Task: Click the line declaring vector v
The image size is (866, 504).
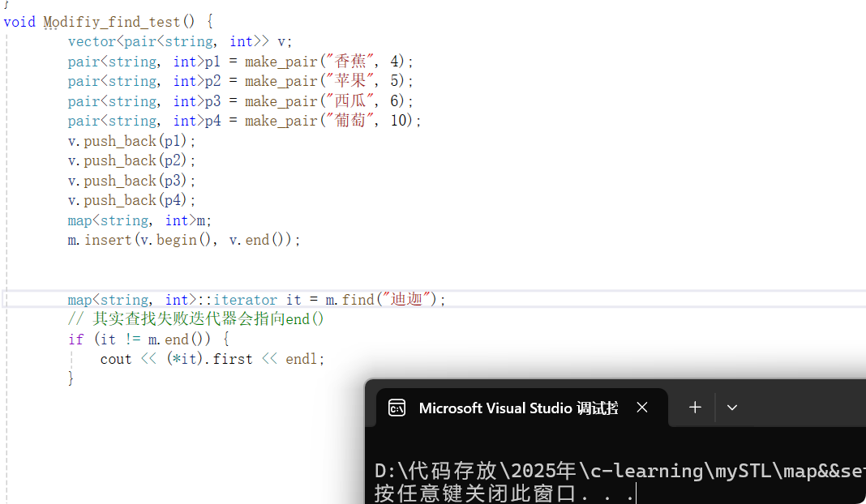Action: tap(180, 42)
